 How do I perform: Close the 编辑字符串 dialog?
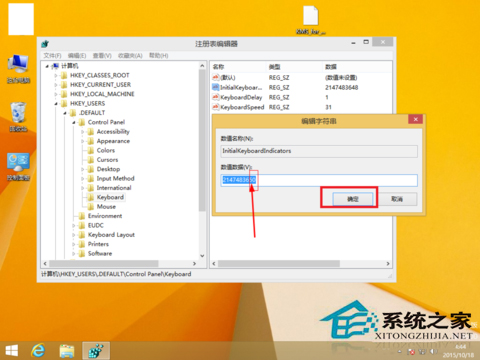(415, 119)
